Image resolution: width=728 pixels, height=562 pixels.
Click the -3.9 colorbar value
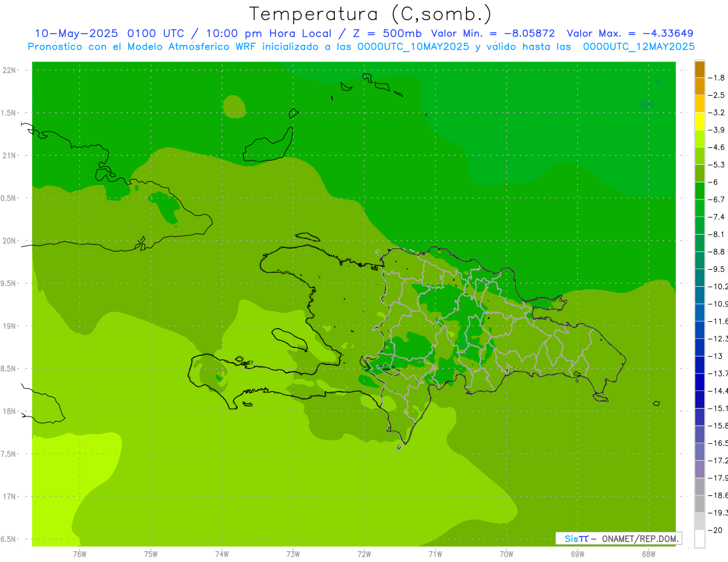click(716, 130)
